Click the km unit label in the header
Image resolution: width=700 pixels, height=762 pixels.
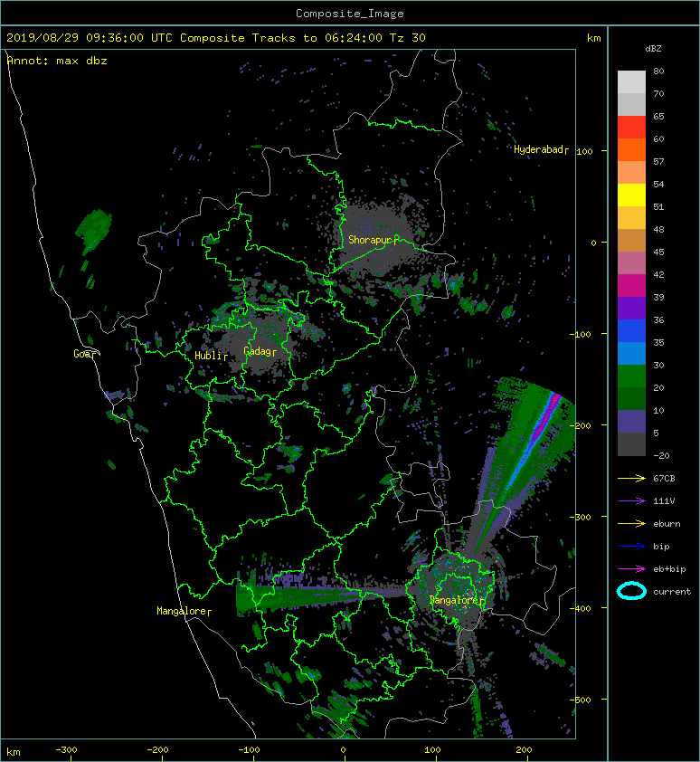pyautogui.click(x=593, y=38)
